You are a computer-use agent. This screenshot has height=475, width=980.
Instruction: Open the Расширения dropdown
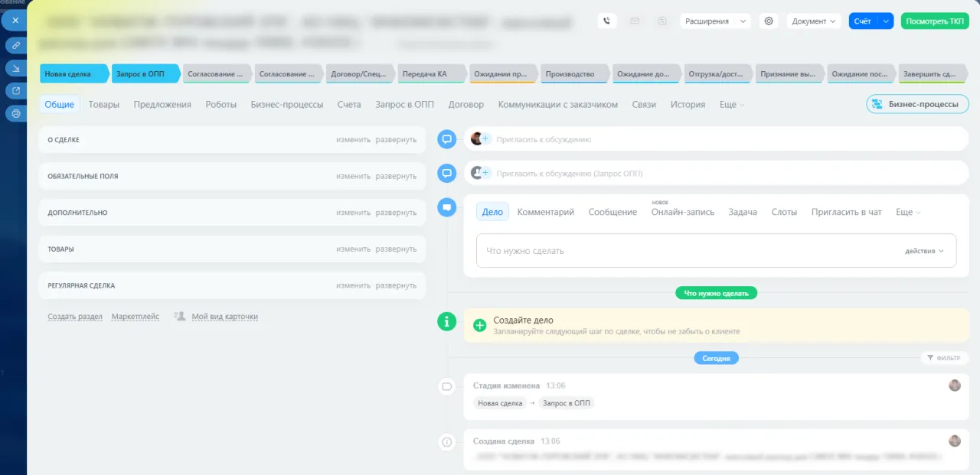714,21
